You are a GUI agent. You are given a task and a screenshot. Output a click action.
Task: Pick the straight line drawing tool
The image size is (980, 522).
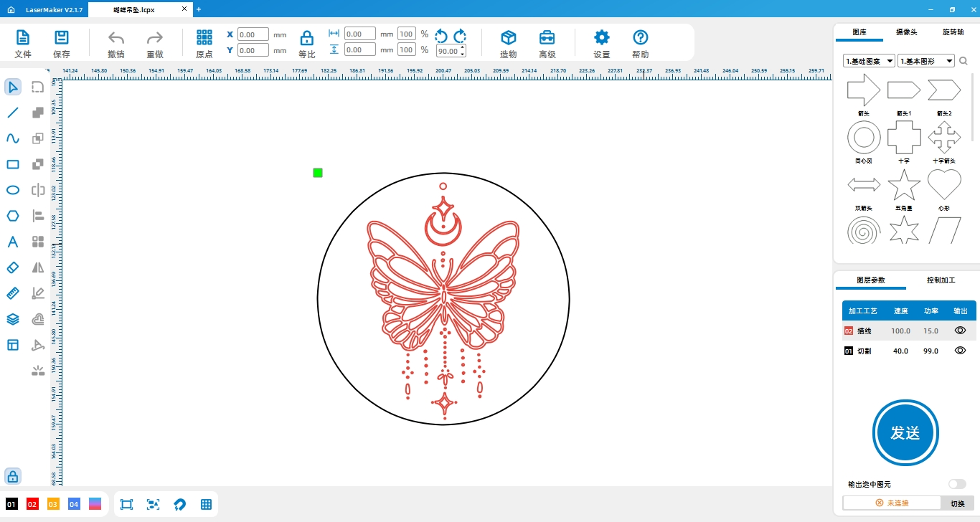tap(13, 113)
